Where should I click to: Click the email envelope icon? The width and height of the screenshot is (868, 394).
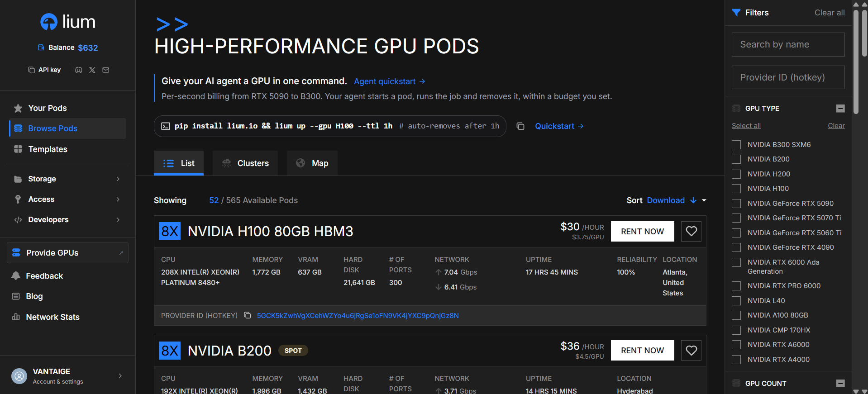point(106,70)
